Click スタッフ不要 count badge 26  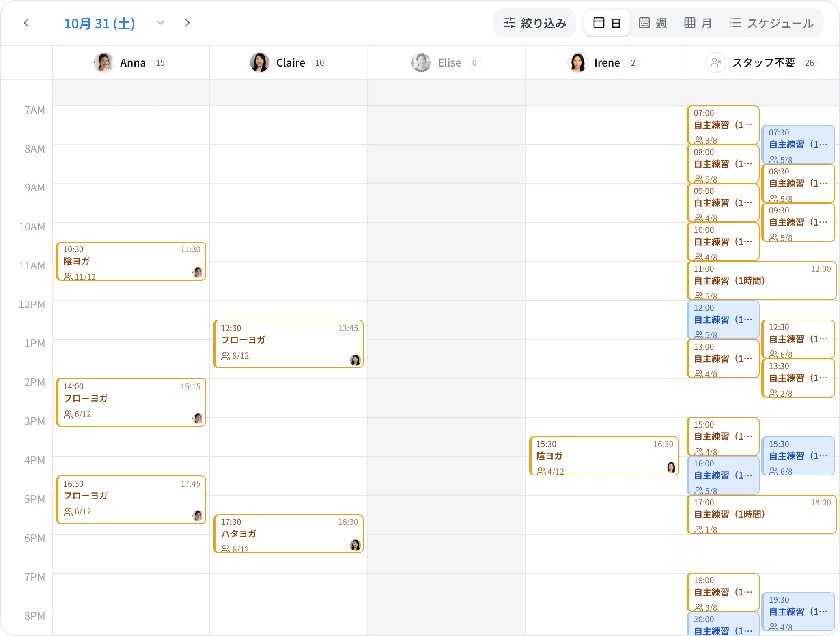pos(809,63)
